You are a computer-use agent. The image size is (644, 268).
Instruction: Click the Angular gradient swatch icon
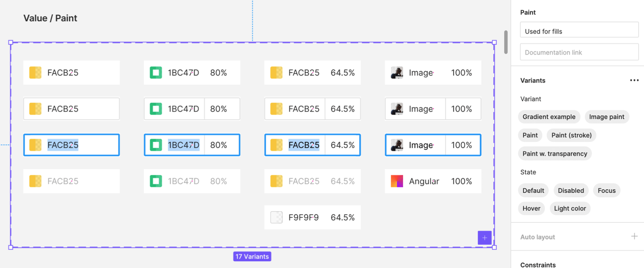point(397,181)
